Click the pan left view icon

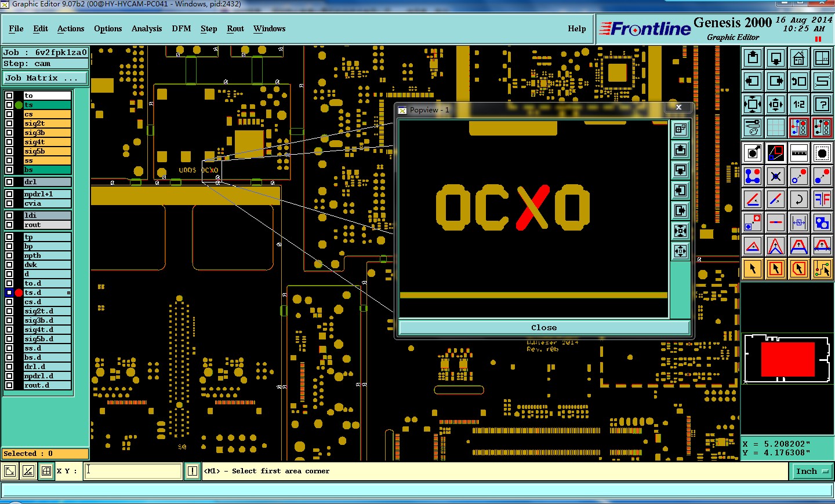pos(753,81)
